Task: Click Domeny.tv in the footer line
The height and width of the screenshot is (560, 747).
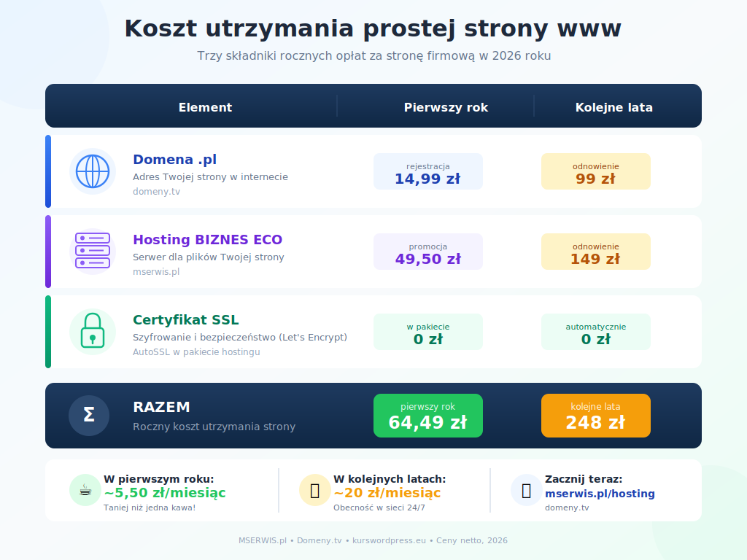Action: click(320, 540)
